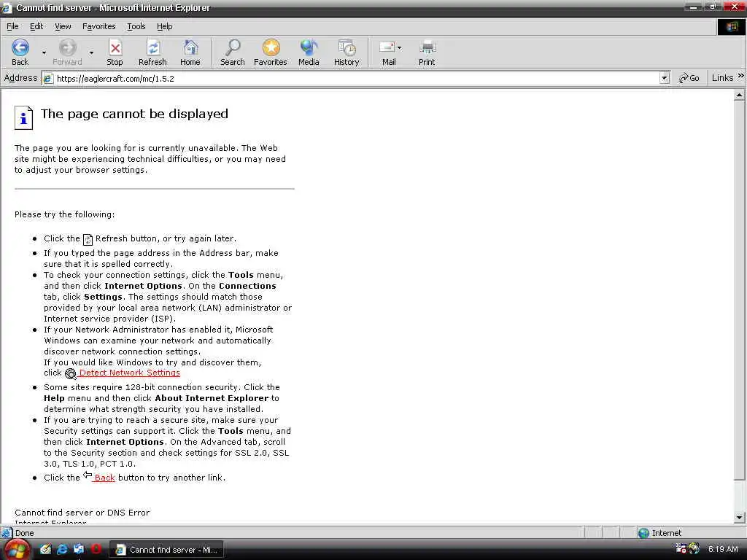Click the magnifier icon before Detect Network Settings
The height and width of the screenshot is (560, 747).
coord(71,374)
